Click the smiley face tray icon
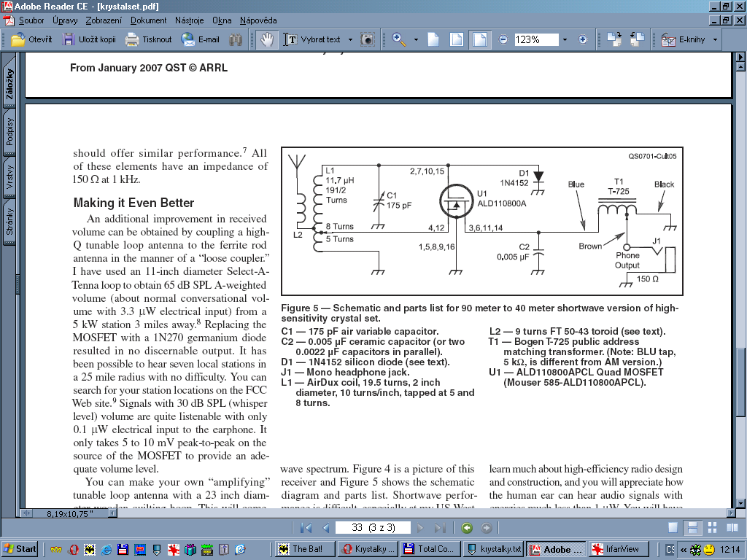This screenshot has width=747, height=560. click(709, 550)
